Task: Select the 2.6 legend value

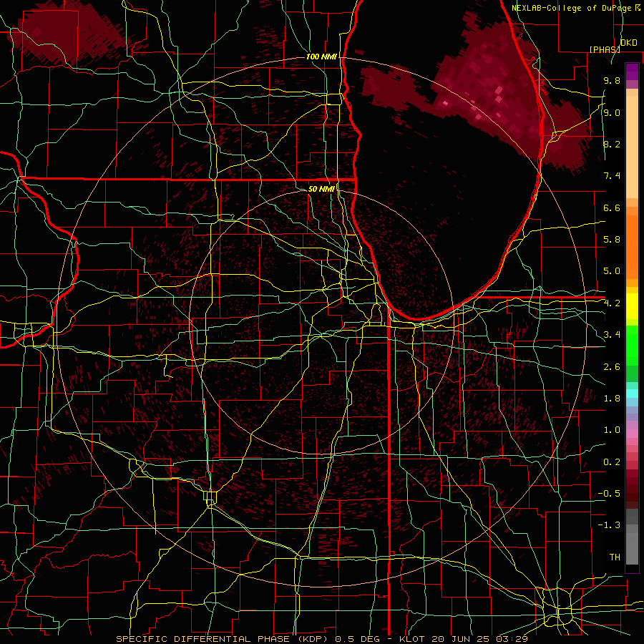Action: pos(612,367)
